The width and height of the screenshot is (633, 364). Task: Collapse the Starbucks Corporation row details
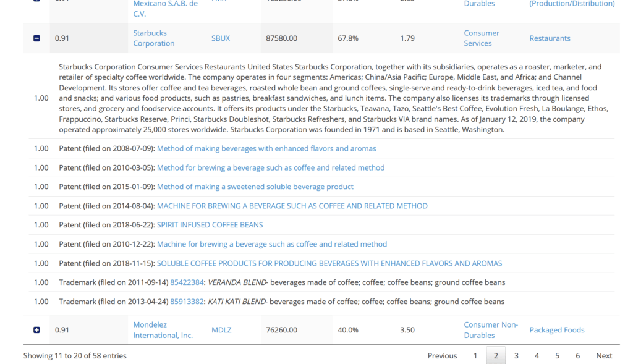click(x=36, y=38)
